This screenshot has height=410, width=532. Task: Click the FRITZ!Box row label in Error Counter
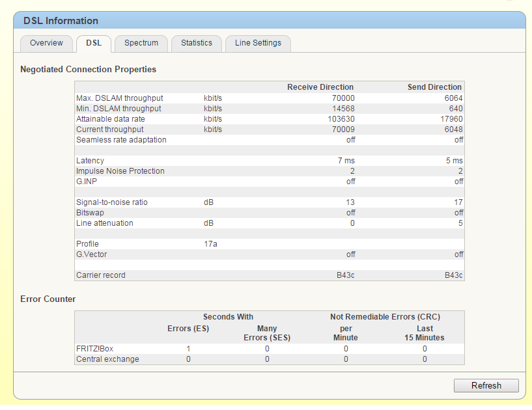(x=94, y=349)
